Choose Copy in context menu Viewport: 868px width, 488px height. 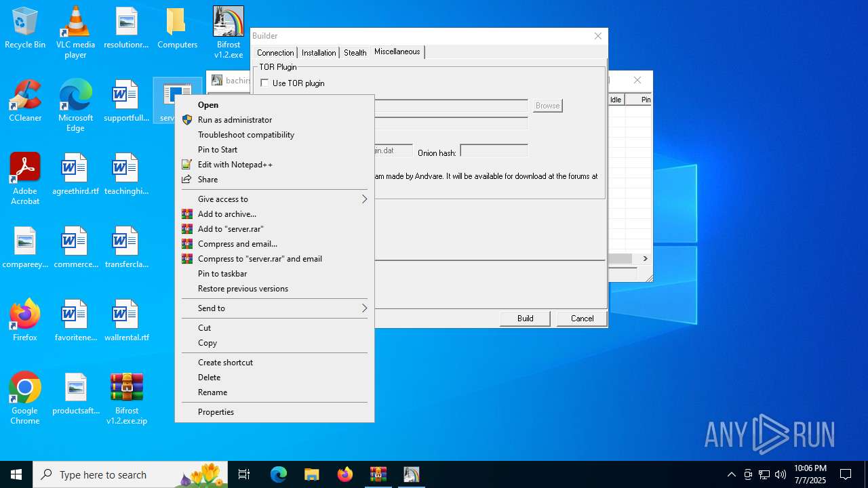(x=275, y=342)
